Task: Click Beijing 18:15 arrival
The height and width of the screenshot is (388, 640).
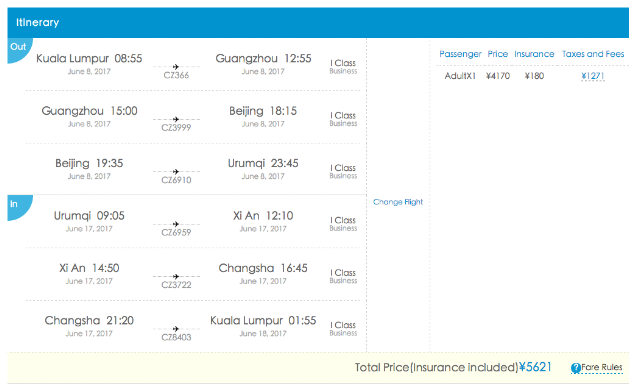Action: tap(263, 111)
